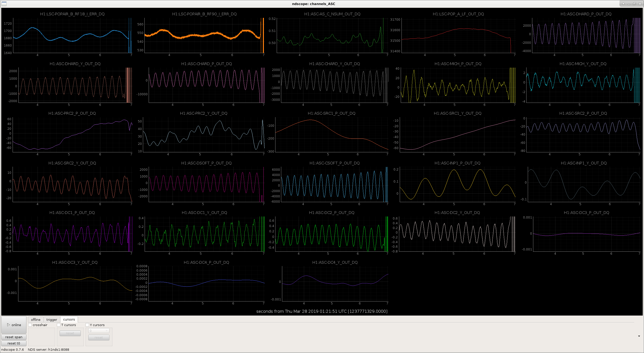Viewport: 644px width, 353px height.
Task: Click the reset t0 button
Action: (x=14, y=343)
